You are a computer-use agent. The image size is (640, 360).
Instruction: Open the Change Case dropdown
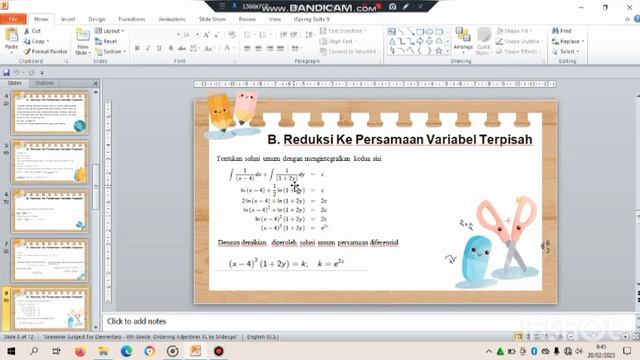tap(209, 48)
